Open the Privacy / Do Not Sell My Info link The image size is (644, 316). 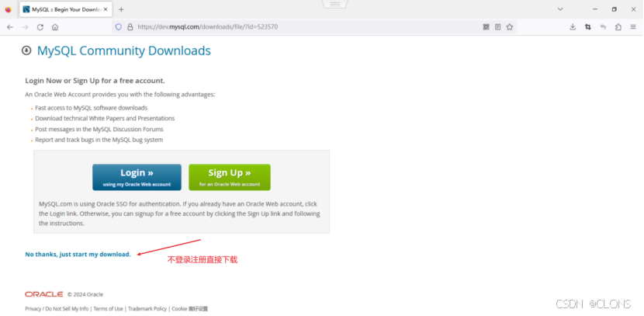coord(57,308)
